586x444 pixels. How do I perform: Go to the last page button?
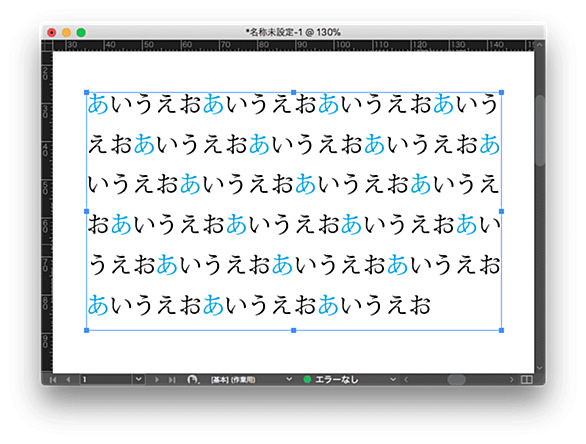tap(172, 380)
